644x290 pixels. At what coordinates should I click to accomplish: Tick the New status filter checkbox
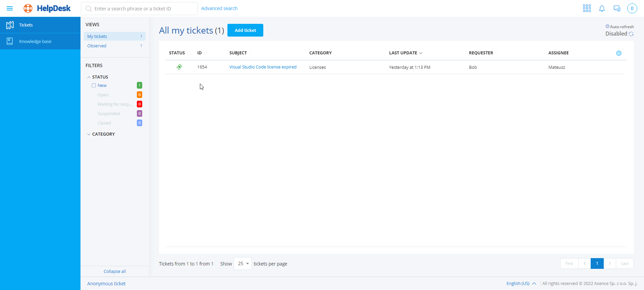94,86
